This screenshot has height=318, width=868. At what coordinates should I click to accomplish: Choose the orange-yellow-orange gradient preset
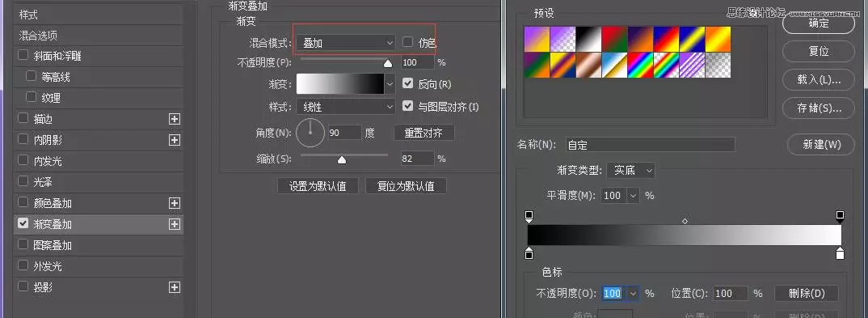[718, 40]
